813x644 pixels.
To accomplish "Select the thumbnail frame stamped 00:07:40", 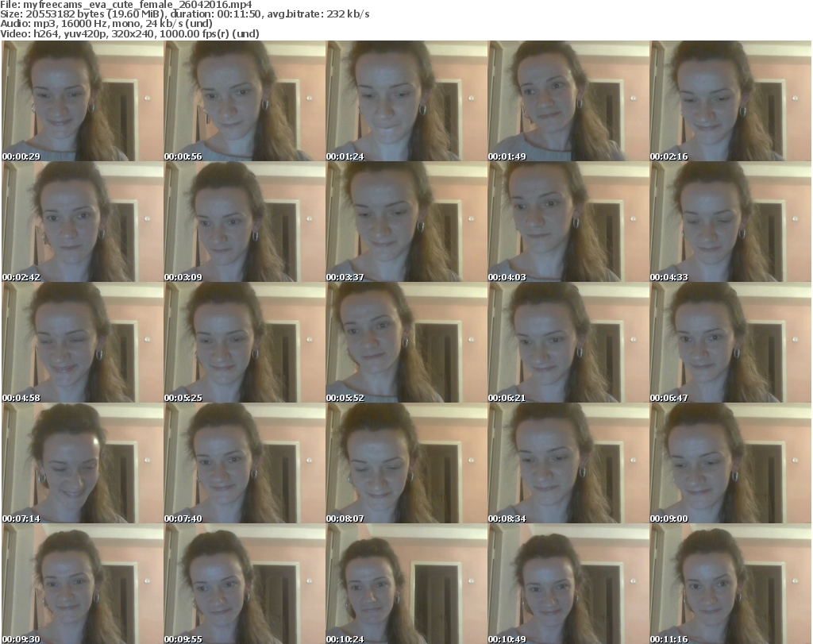I will (245, 463).
